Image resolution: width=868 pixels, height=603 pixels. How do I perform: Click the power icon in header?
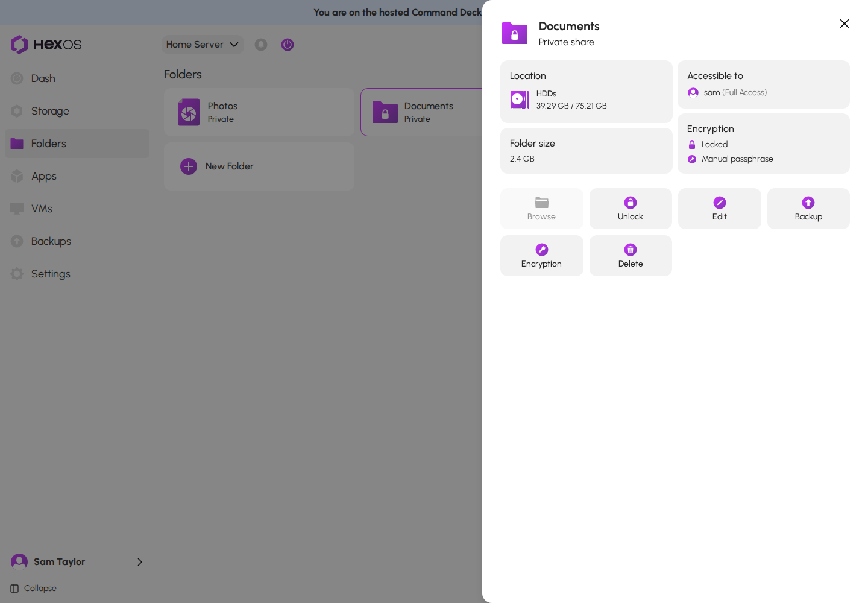coord(288,45)
